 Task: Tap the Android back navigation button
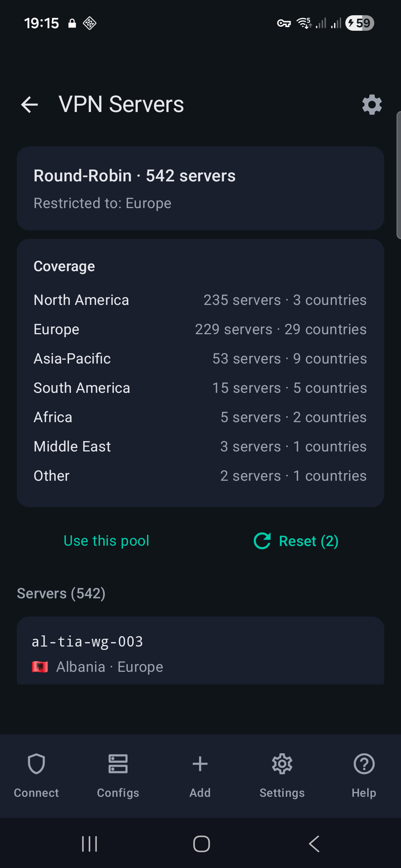coord(314,844)
